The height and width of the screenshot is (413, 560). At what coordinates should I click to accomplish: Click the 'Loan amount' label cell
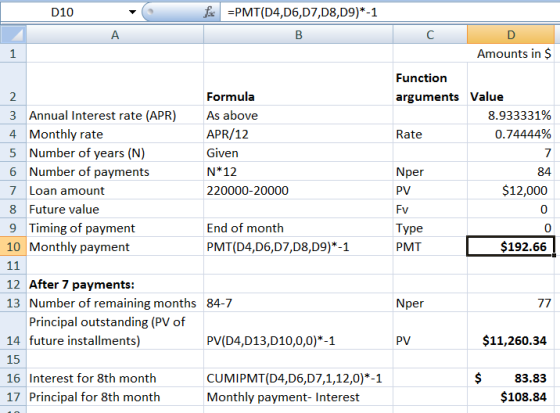coord(115,190)
